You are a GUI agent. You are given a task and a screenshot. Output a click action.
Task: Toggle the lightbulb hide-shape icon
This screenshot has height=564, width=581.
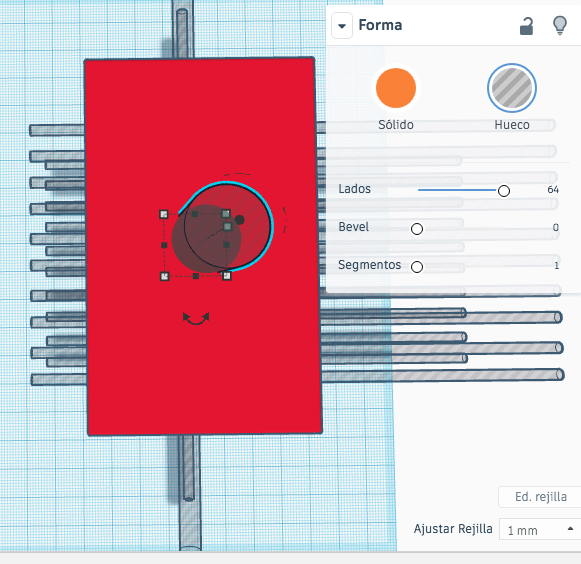point(560,26)
